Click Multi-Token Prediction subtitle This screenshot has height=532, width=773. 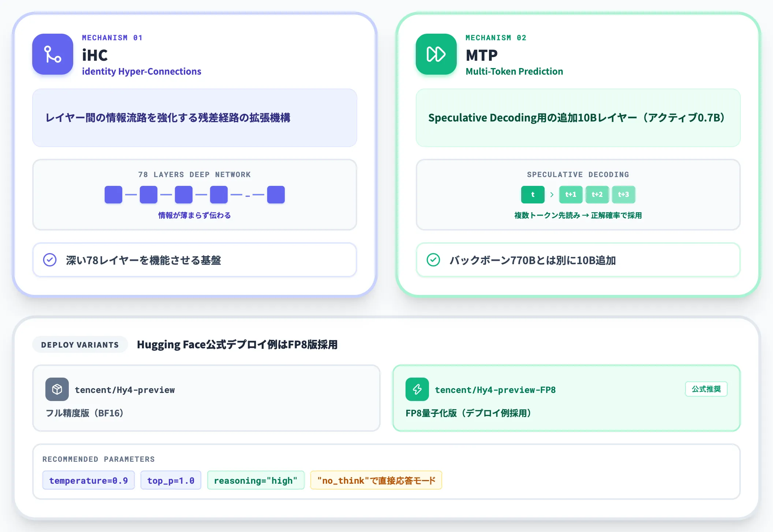tap(514, 71)
